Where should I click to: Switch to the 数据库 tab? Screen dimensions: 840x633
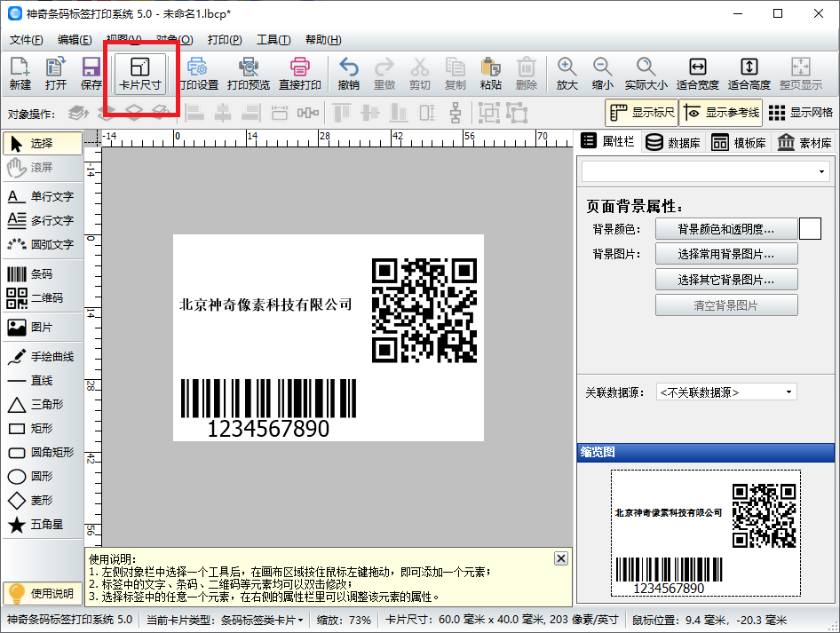point(673,142)
